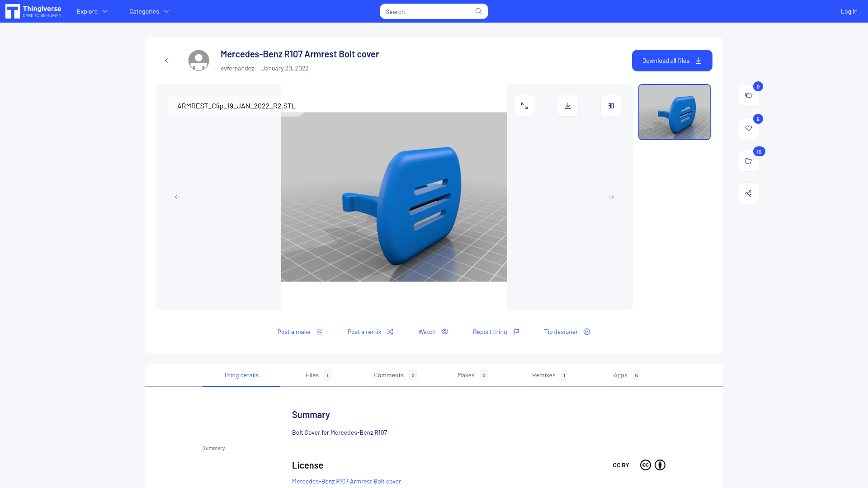This screenshot has height=488, width=868.
Task: Click the search magnifier icon
Action: click(x=479, y=11)
